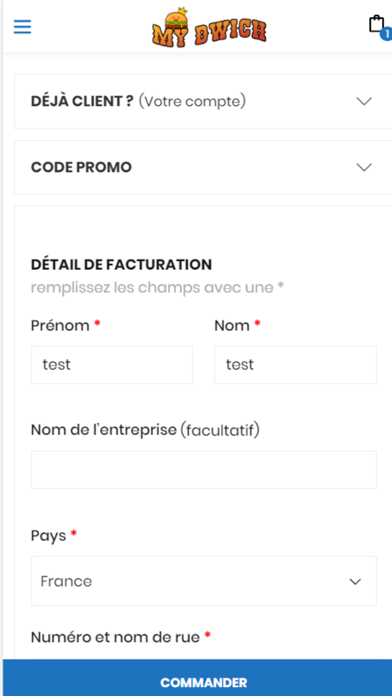Open the hamburger navigation menu
The width and height of the screenshot is (392, 696).
tap(22, 27)
